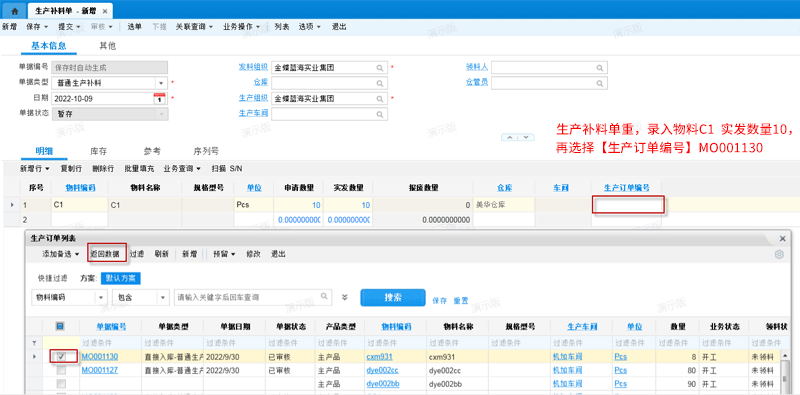Switch to the 序列号 tab
This screenshot has width=800, height=395.
click(206, 151)
